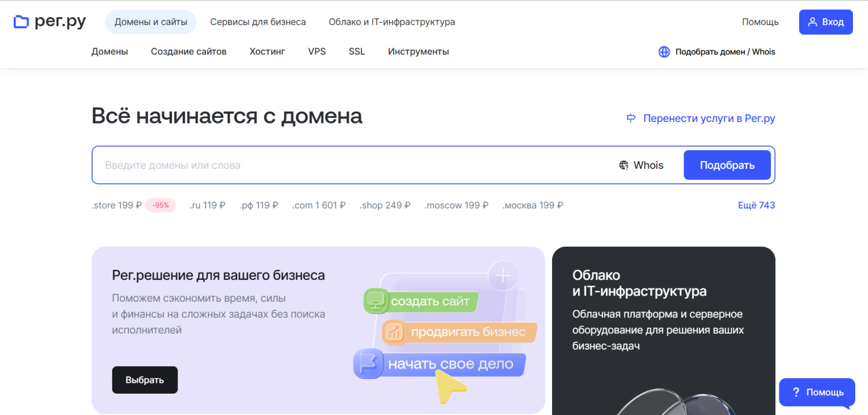Image resolution: width=868 pixels, height=415 pixels.
Task: Click the orange продвигать бизнес chart icon
Action: pos(395,332)
